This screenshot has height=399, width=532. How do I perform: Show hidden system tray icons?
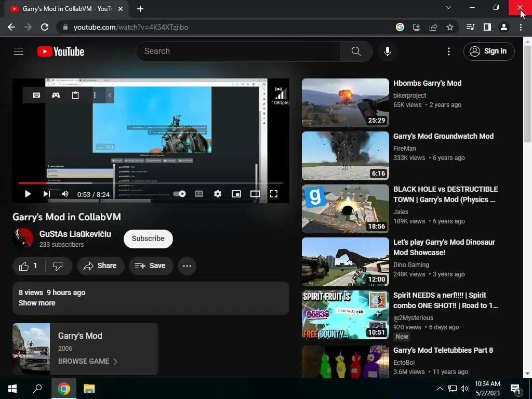(x=440, y=389)
